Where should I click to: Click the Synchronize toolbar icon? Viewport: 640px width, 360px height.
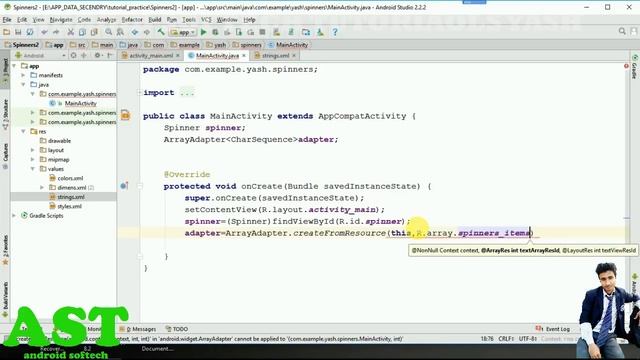(30, 32)
